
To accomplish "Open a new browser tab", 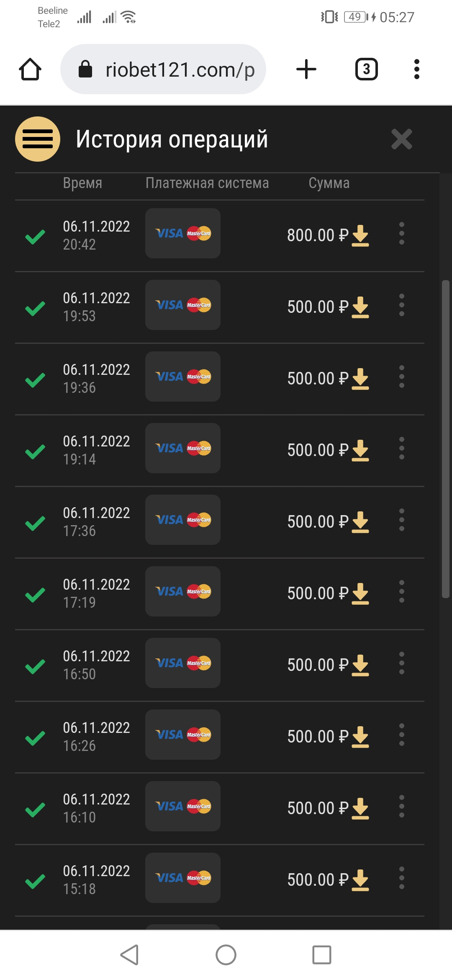I will coord(306,69).
